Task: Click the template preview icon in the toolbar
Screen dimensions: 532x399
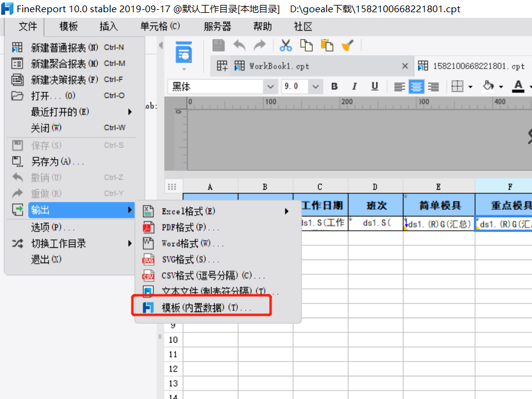Action: [184, 52]
